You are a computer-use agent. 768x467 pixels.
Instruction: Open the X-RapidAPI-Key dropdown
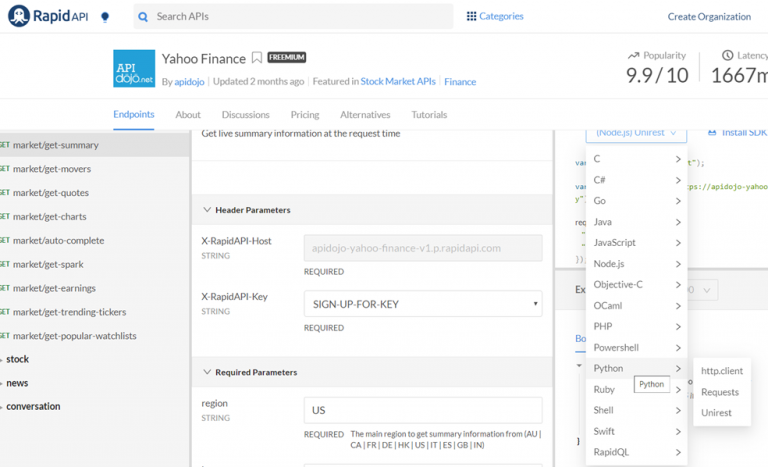(x=423, y=304)
